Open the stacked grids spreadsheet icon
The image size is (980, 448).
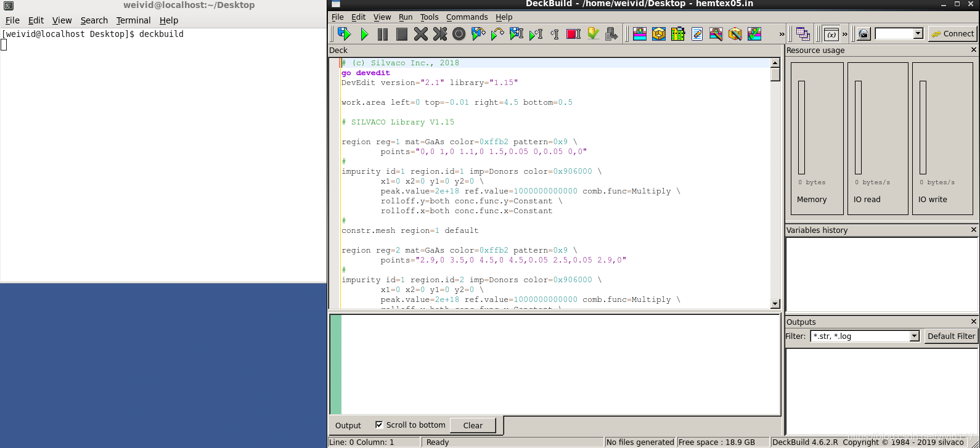click(x=802, y=34)
